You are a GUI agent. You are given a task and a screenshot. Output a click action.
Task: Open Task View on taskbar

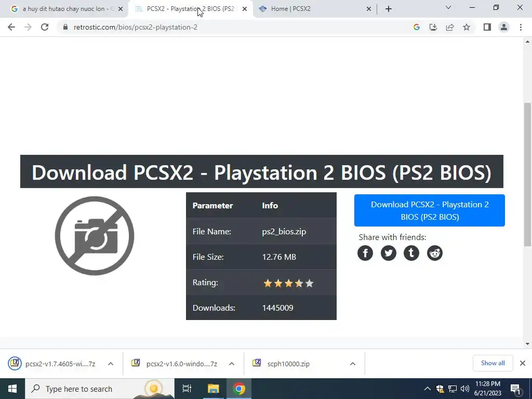[x=187, y=389]
